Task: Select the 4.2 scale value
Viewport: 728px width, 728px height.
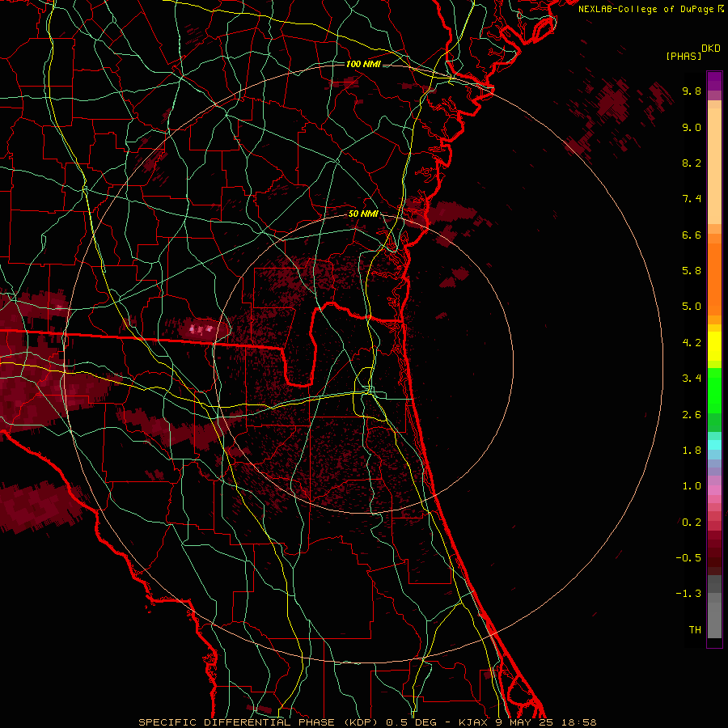Action: tap(692, 343)
